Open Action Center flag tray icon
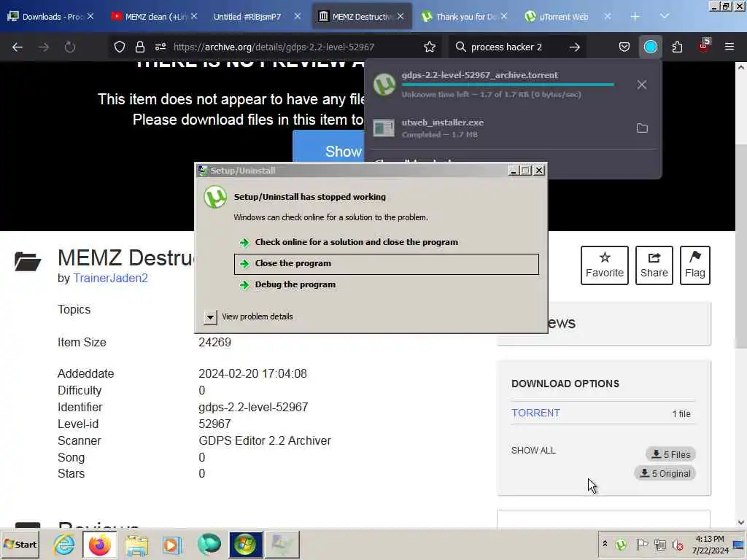Screen dimensions: 747x560 [x=642, y=544]
